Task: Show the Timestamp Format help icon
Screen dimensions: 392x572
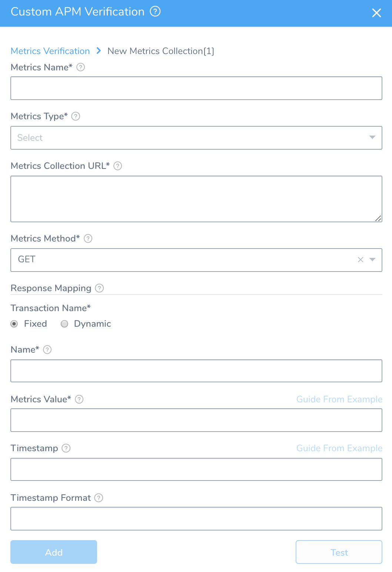Action: 99,498
